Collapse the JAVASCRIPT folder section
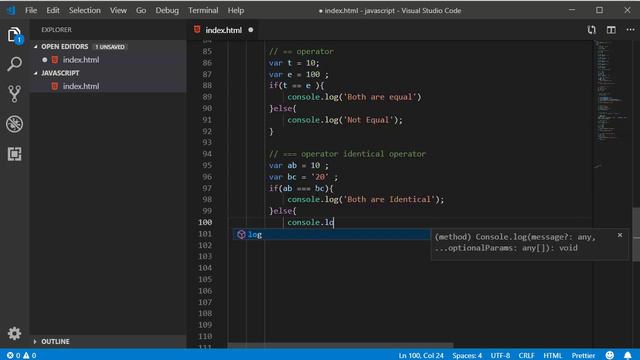Viewport: 640px width, 360px height. coord(36,73)
